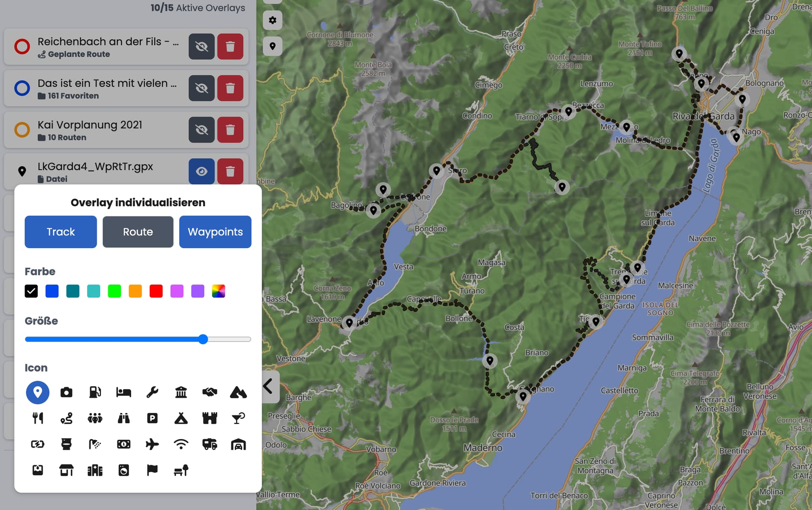Screen dimensions: 812x510
Task: Delete the Kai Vorplanung 2021 overlay
Action: coord(230,129)
